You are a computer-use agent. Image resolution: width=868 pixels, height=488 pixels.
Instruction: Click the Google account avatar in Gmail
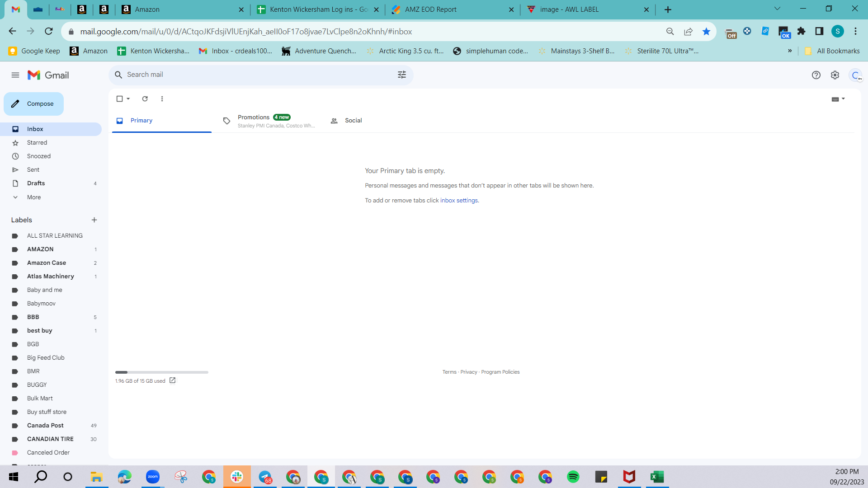coord(856,75)
